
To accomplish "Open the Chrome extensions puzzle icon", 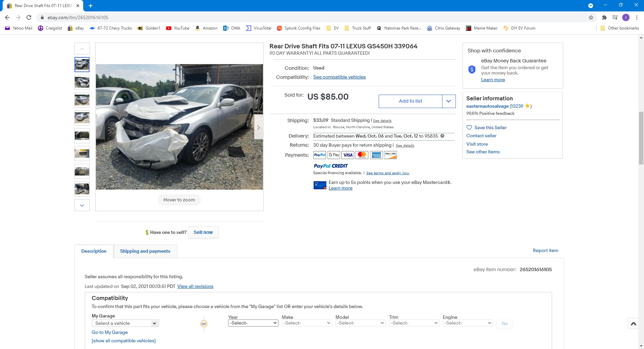I will tap(604, 17).
